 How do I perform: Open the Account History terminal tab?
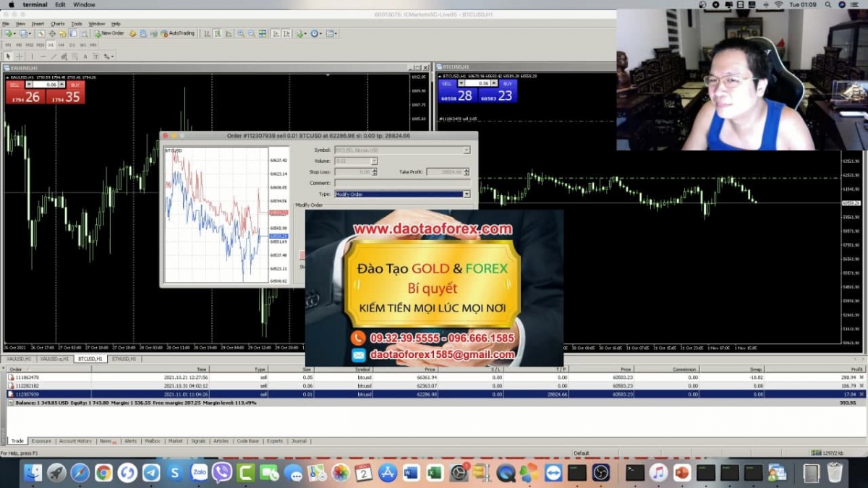pos(75,441)
